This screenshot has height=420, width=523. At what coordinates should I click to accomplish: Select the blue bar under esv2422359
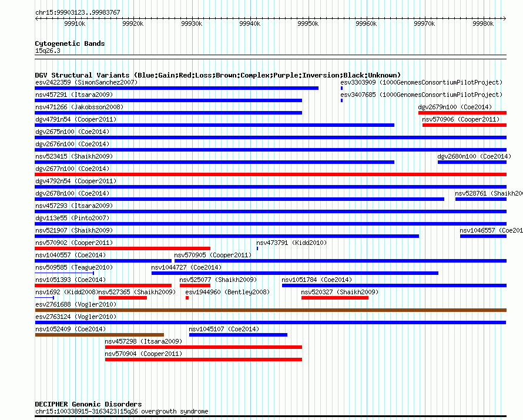pos(176,88)
